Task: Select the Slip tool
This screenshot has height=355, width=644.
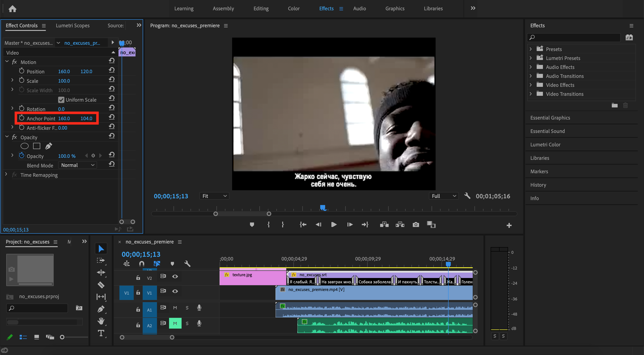Action: (x=101, y=297)
